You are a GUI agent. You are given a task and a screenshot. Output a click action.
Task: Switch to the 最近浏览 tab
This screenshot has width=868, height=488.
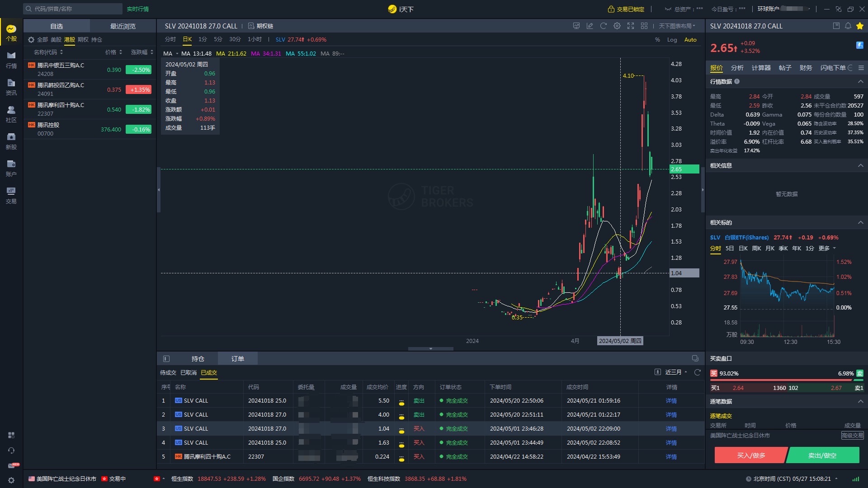click(123, 26)
